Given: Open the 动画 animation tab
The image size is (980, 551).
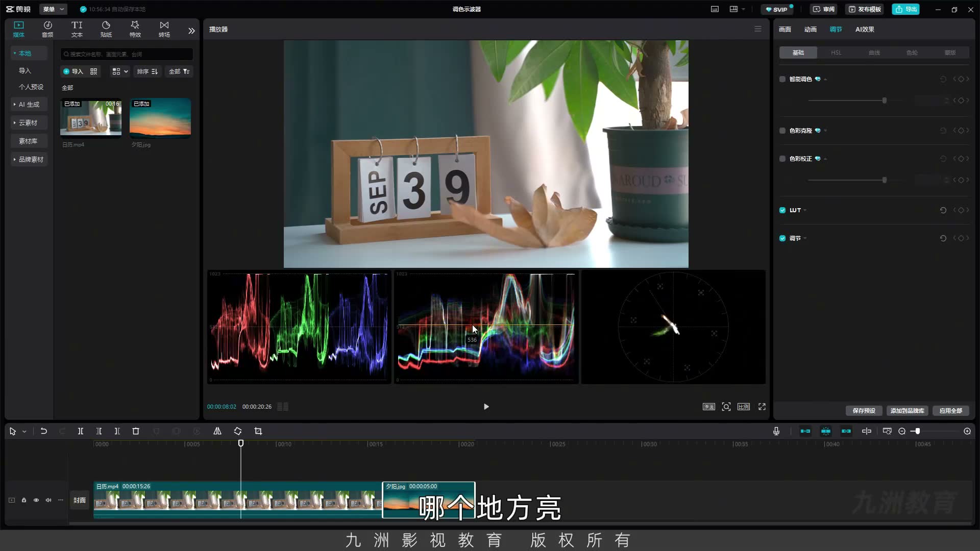Looking at the screenshot, I should click(x=811, y=29).
